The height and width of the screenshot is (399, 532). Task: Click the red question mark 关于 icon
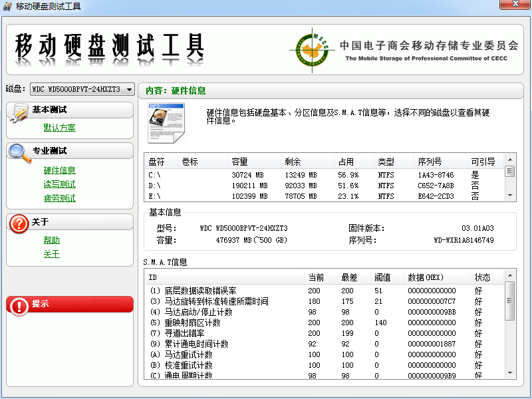pyautogui.click(x=19, y=223)
